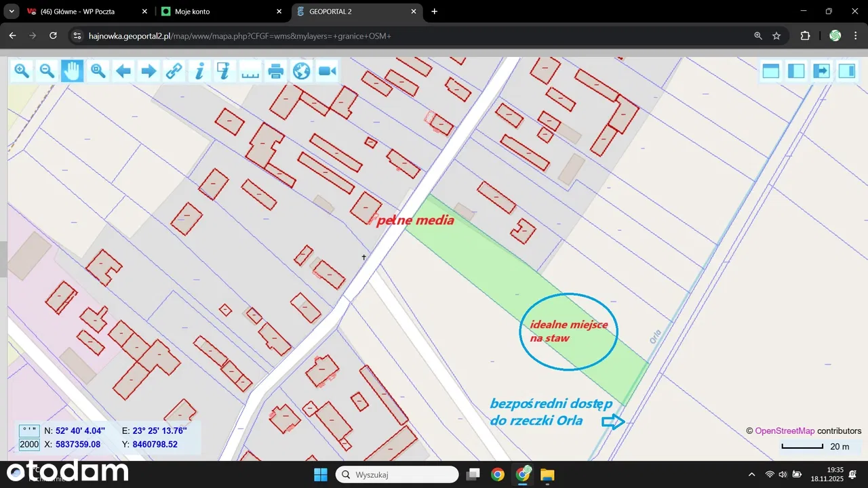Pick the ruler measure distance tool
The width and height of the screenshot is (868, 488).
[250, 71]
